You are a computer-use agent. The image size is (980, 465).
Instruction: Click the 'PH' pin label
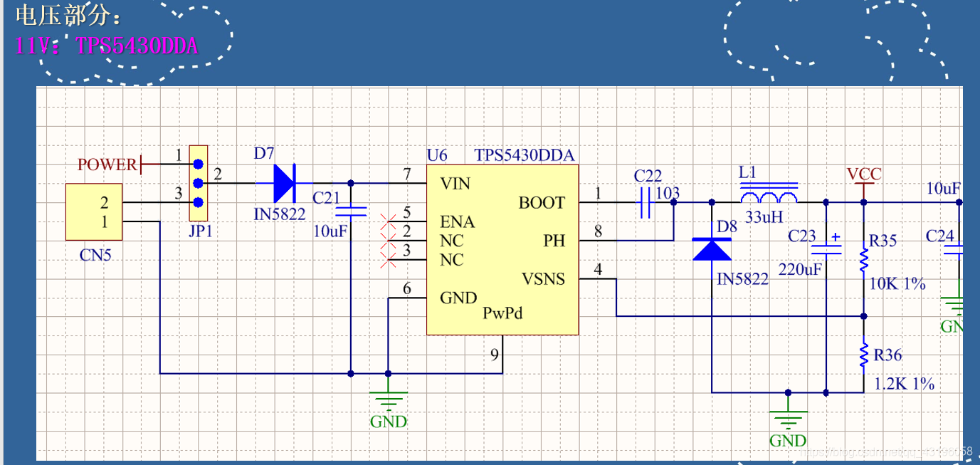[554, 241]
